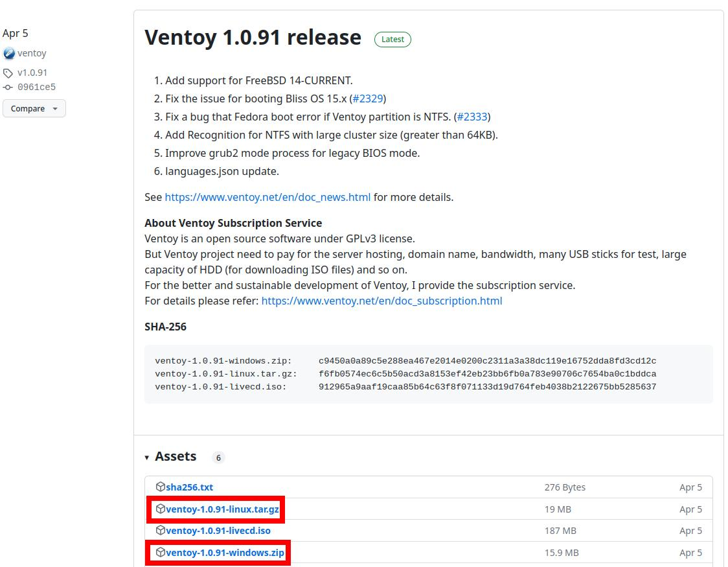Click the tag icon beside v1.0.91
Viewport: 728px width, 567px height.
(8, 73)
